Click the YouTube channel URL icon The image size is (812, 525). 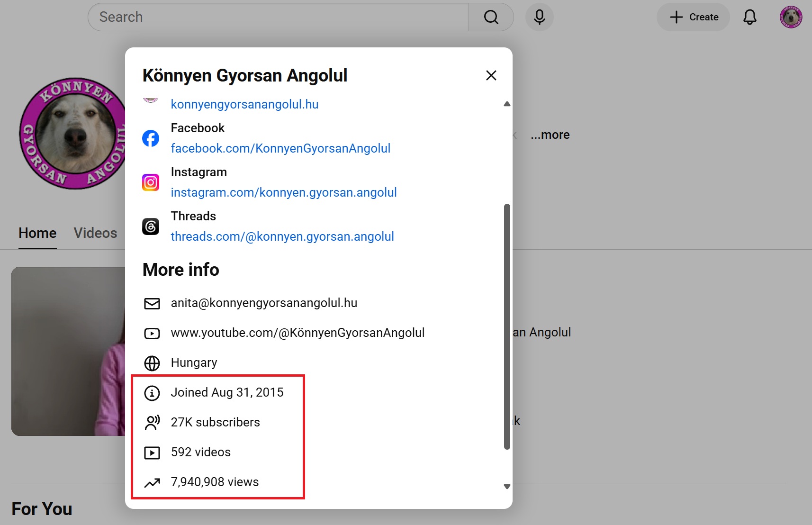coord(152,333)
